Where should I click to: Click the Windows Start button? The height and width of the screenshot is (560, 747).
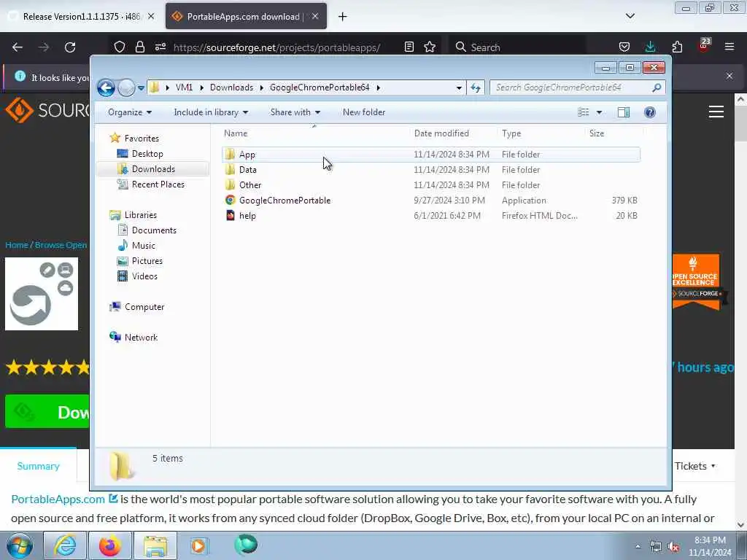(20, 545)
